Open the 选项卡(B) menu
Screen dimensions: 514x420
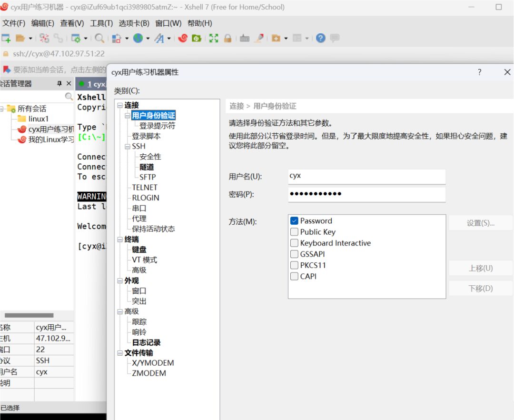coord(134,23)
